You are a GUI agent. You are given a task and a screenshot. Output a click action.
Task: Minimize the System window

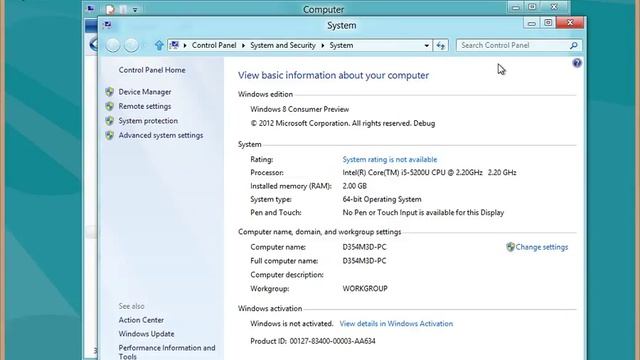531,23
